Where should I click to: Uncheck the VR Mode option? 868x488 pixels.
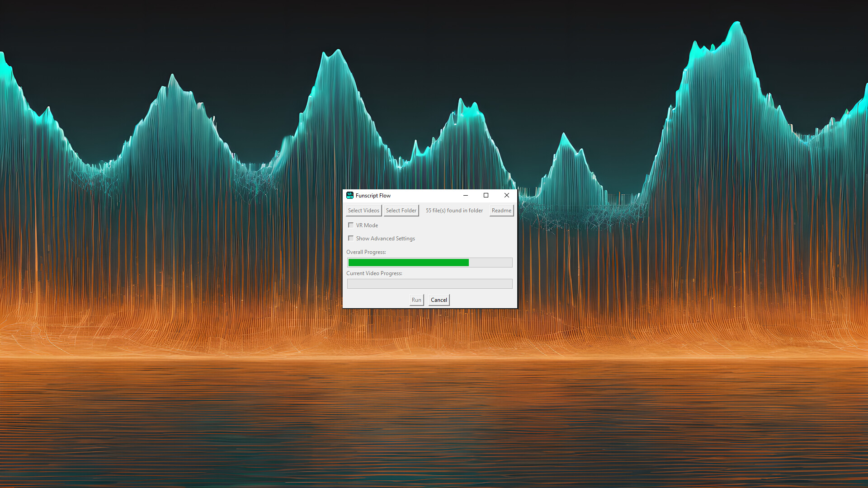351,225
